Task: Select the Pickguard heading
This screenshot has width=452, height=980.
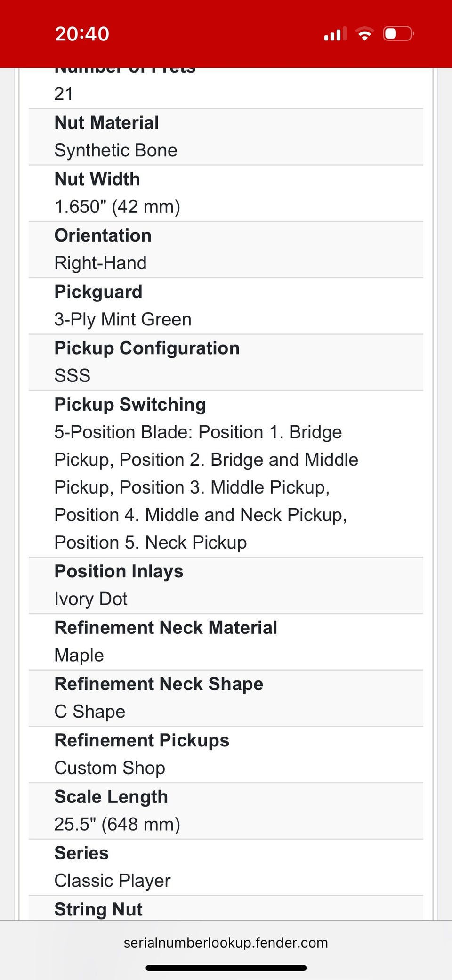Action: tap(98, 292)
